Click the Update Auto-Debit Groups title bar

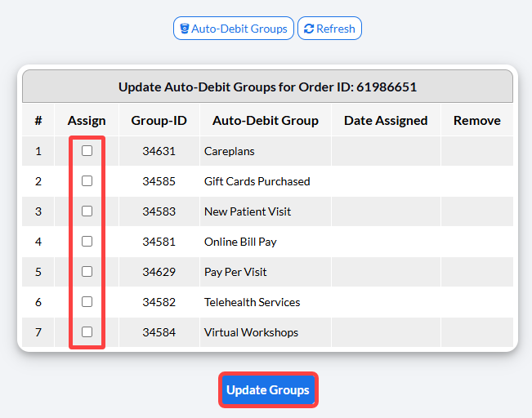coord(268,87)
